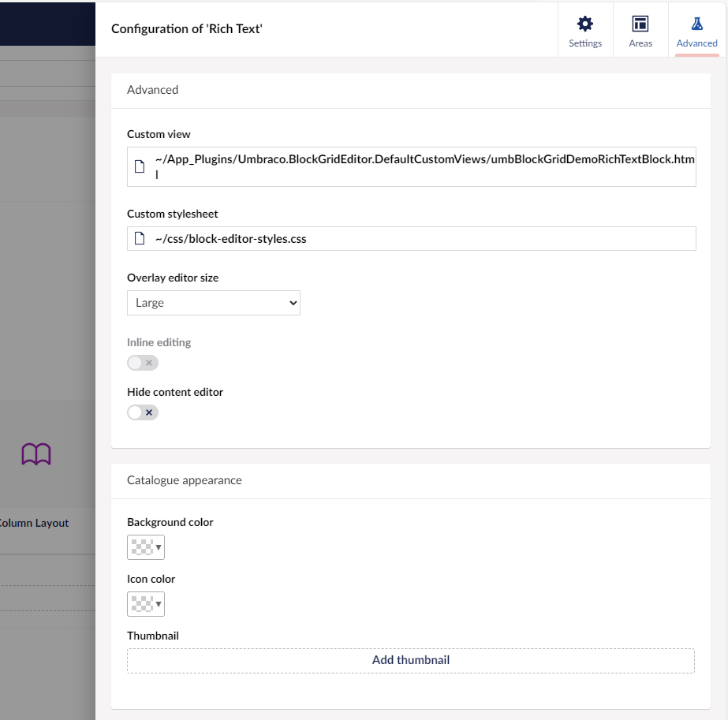
Task: Toggle the Inline editing switch
Action: coord(143,363)
